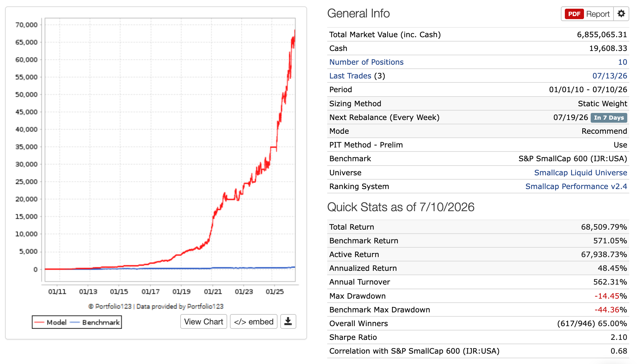The image size is (637, 364).
Task: Click the red PDF badge icon
Action: [574, 14]
